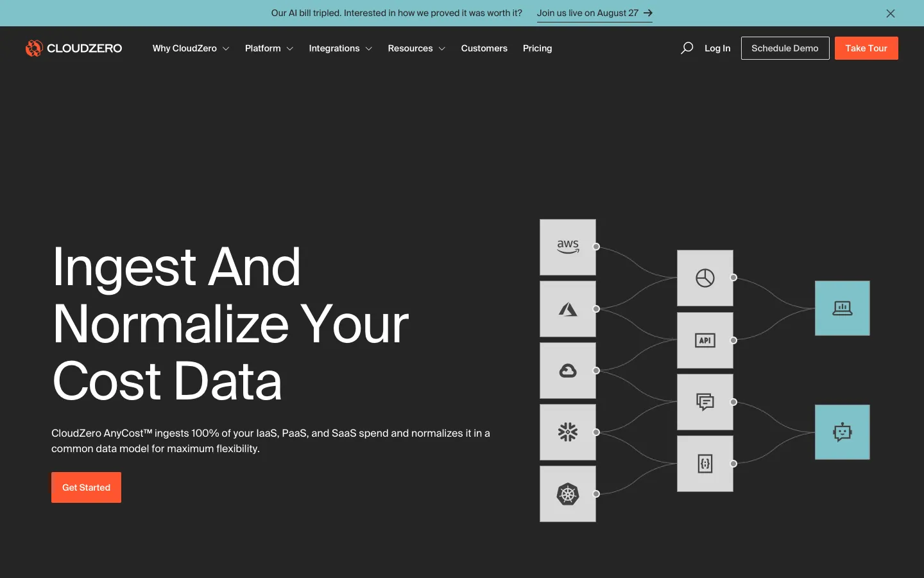This screenshot has height=578, width=924.
Task: Dismiss the announcement banner with X
Action: tap(891, 13)
